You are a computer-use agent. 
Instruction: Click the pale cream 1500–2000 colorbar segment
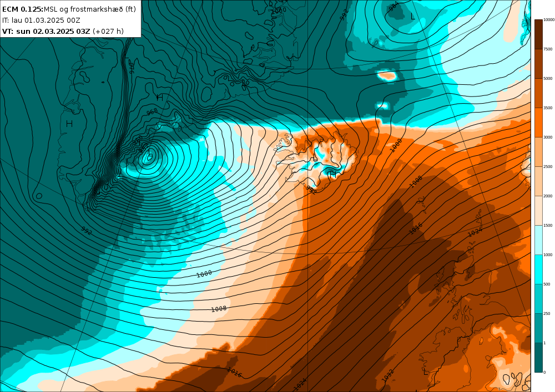(538, 210)
